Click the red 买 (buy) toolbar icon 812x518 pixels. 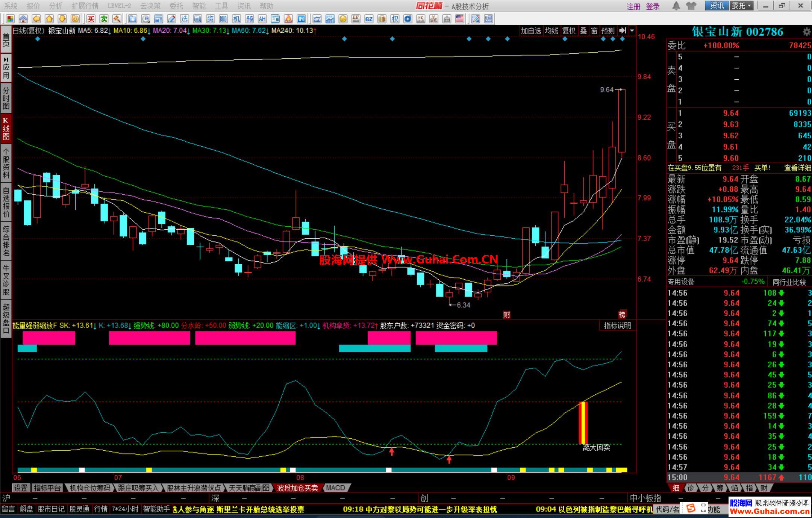(91, 19)
